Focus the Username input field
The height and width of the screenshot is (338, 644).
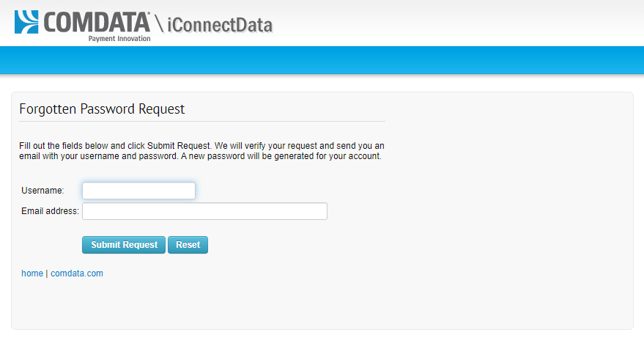(138, 191)
